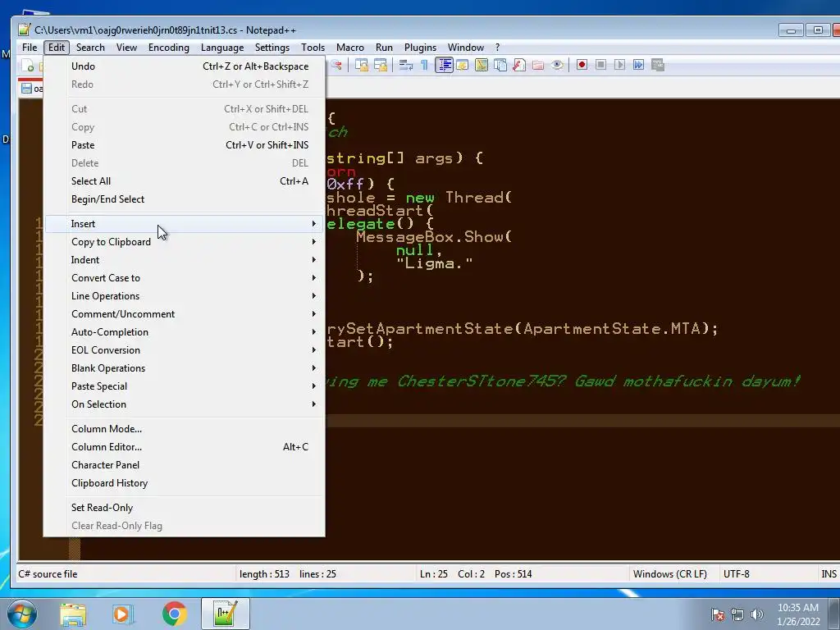Choose Select All in Edit menu
The image size is (840, 630).
tap(185, 181)
